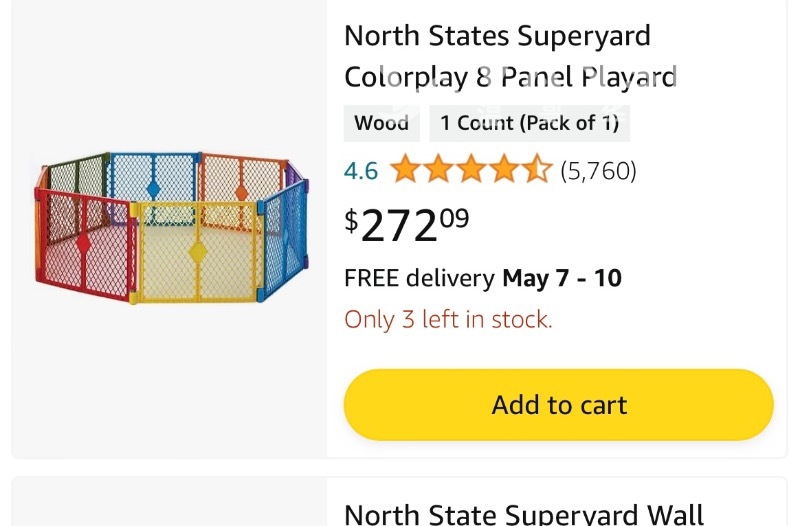The image size is (800, 526).
Task: Tap the fourth orange rating star
Action: pyautogui.click(x=504, y=170)
